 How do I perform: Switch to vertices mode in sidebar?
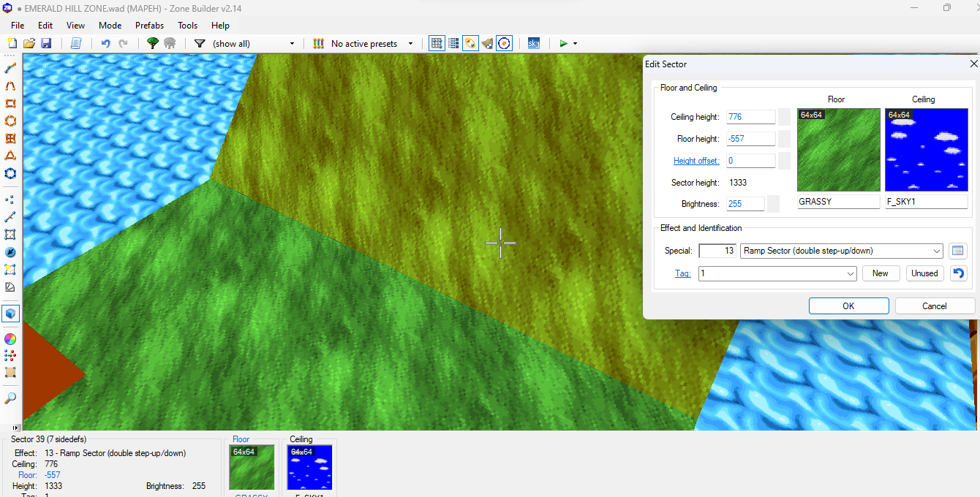click(10, 200)
